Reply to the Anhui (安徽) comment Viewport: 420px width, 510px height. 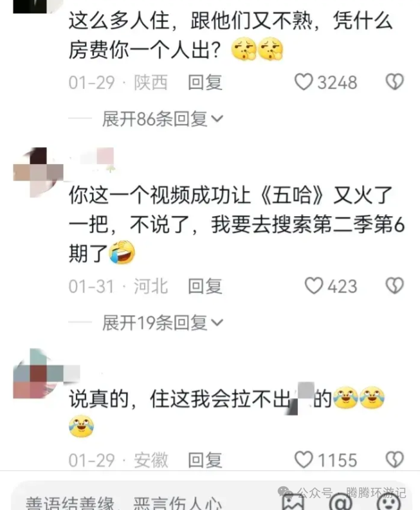point(205,460)
